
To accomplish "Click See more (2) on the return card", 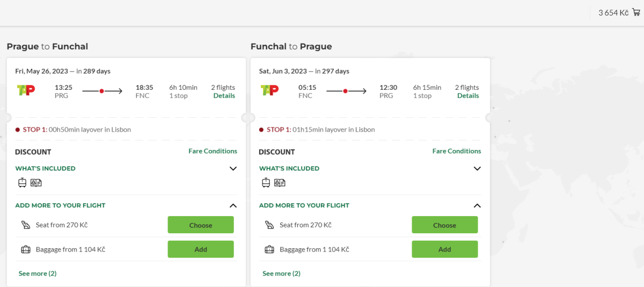I will (281, 274).
